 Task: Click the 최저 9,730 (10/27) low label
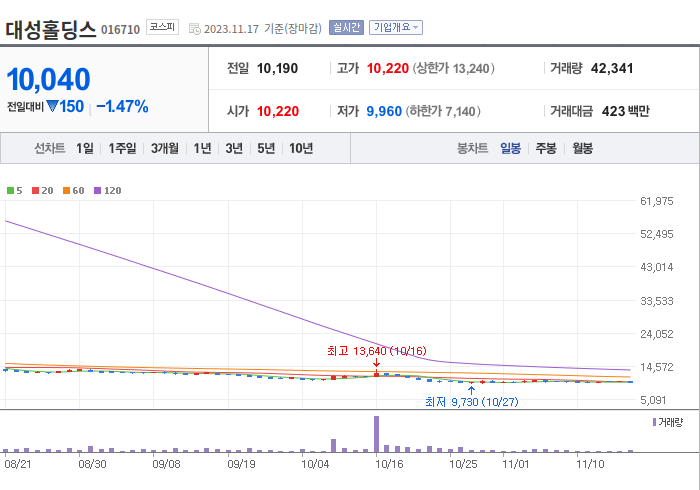(471, 402)
